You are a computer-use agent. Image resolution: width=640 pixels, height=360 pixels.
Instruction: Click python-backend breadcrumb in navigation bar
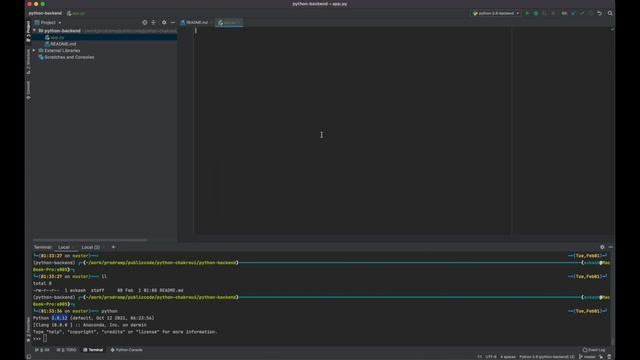tap(45, 13)
